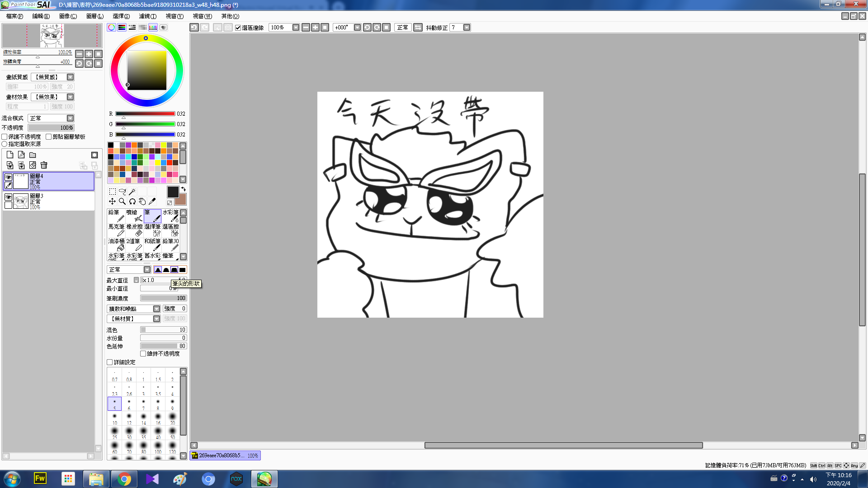Open the 選擇 menu
The width and height of the screenshot is (868, 488).
(x=121, y=16)
